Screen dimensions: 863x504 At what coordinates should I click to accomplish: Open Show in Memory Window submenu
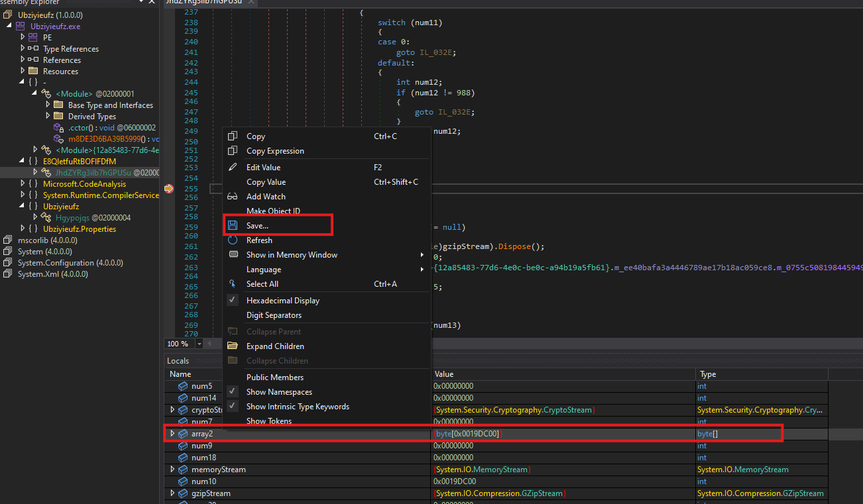[x=292, y=255]
